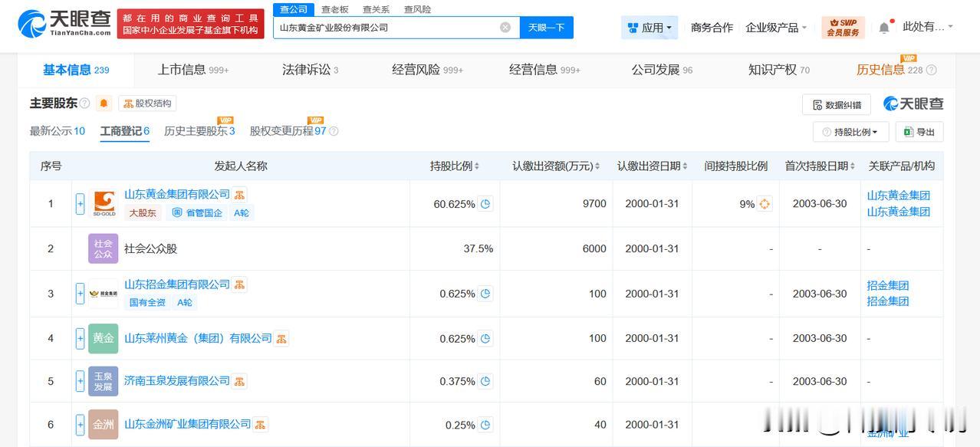Expand row 3 山东招金集团 with plus
980x447 pixels.
(x=80, y=294)
